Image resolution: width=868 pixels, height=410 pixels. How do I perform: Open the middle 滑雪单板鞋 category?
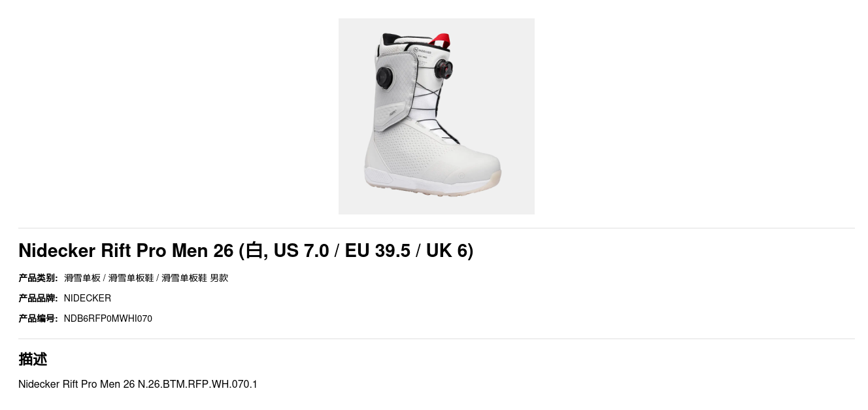click(x=131, y=278)
